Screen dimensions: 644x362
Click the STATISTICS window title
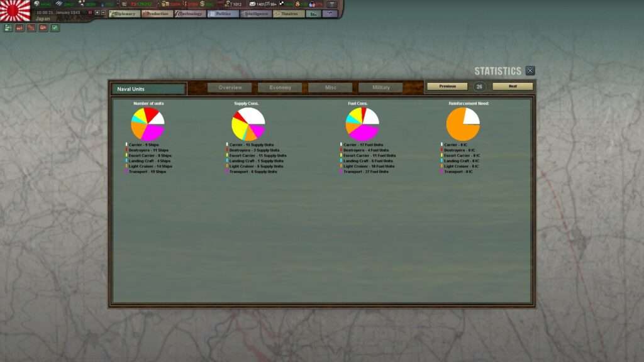point(498,71)
